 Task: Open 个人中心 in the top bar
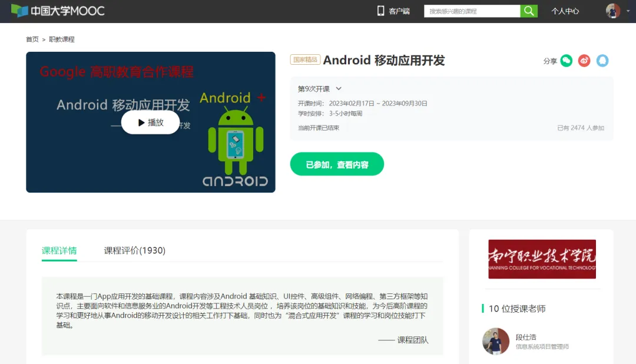click(565, 11)
